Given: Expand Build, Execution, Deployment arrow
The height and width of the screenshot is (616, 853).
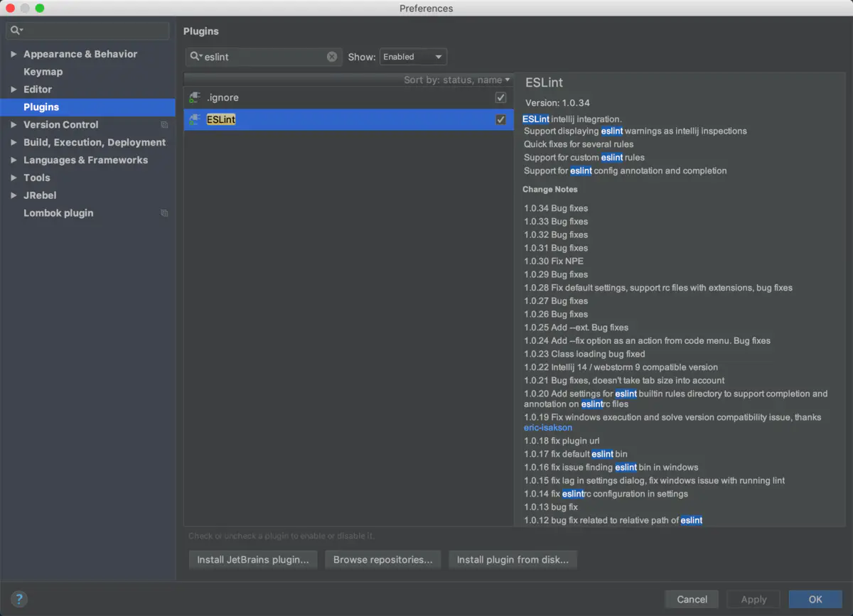Looking at the screenshot, I should 14,142.
